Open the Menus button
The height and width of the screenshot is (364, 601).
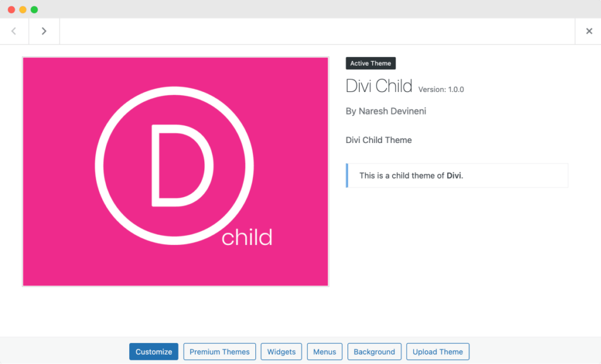tap(325, 351)
